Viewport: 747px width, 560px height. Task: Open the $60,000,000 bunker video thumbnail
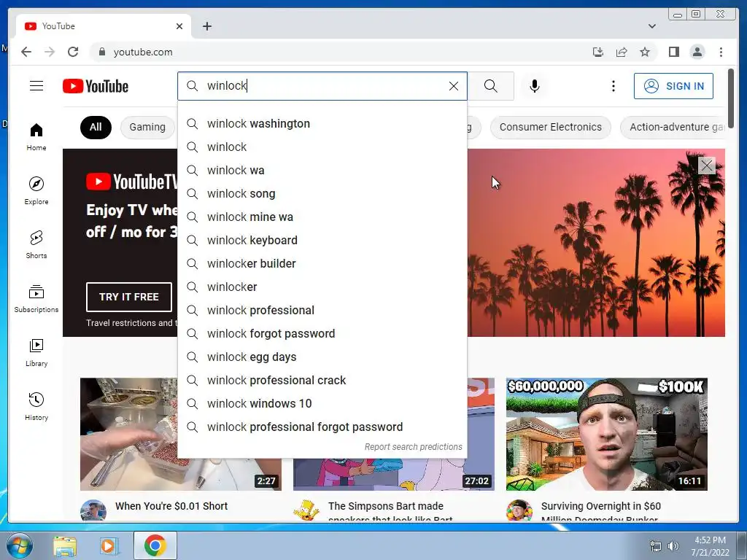pos(606,435)
